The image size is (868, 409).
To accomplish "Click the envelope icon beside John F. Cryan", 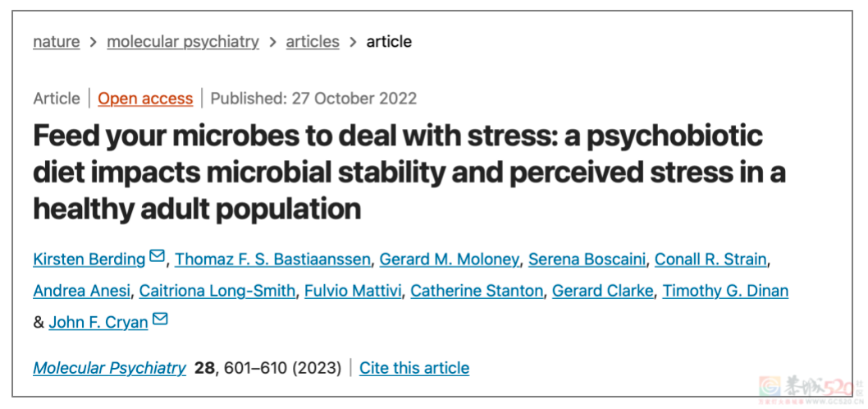I will [x=160, y=319].
